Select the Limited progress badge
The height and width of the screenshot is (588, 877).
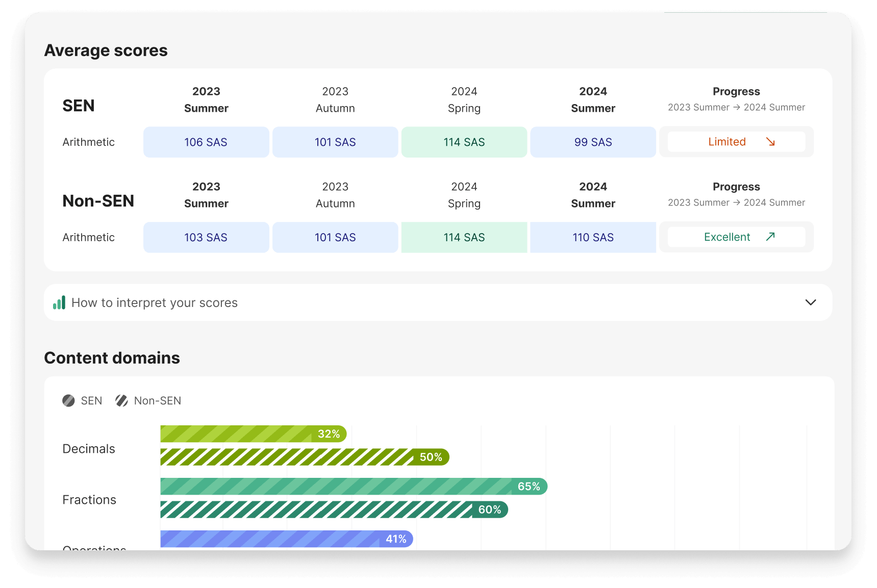[736, 142]
